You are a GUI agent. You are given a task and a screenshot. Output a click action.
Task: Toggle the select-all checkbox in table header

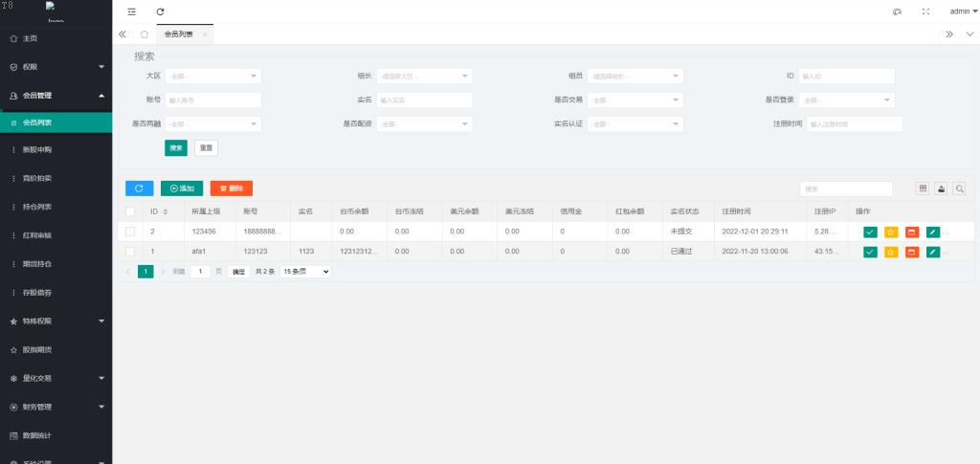[130, 210]
